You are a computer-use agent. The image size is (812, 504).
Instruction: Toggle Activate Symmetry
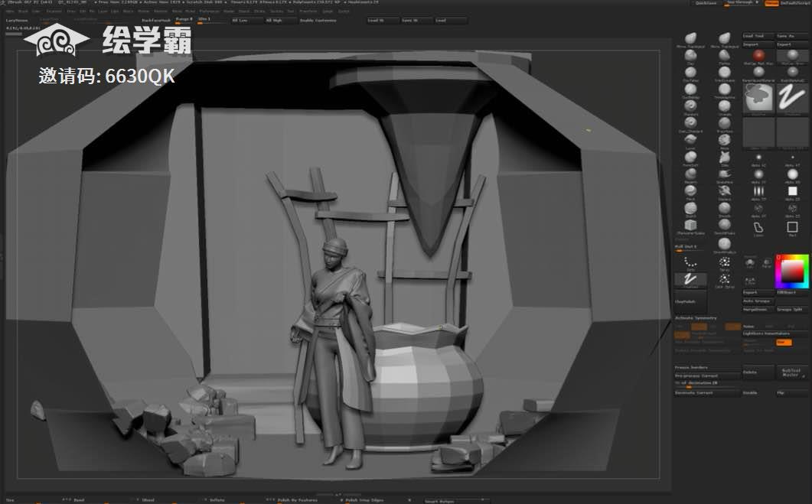click(x=696, y=317)
